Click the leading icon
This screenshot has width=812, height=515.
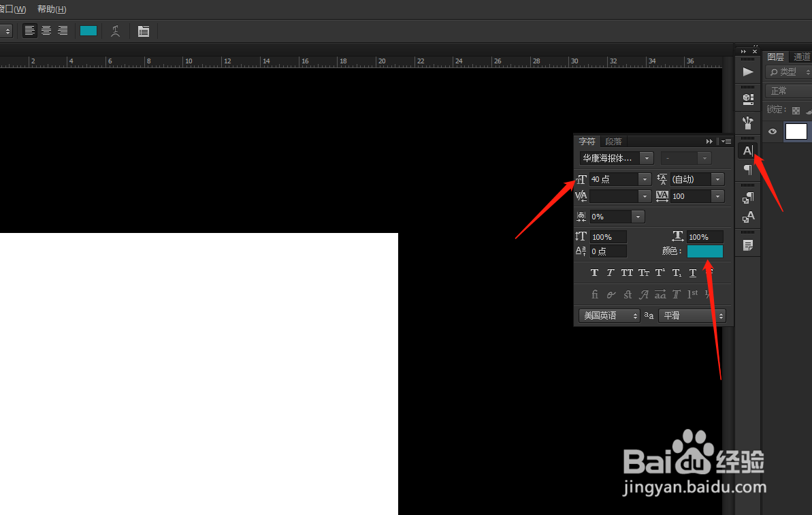[662, 179]
